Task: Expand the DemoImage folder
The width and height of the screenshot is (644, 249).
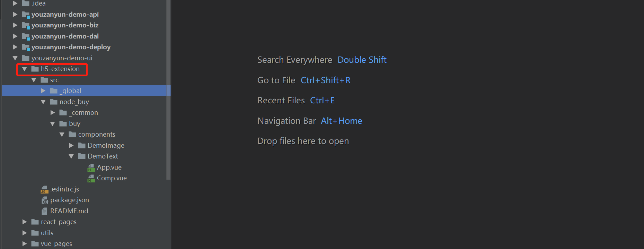Action: point(71,146)
